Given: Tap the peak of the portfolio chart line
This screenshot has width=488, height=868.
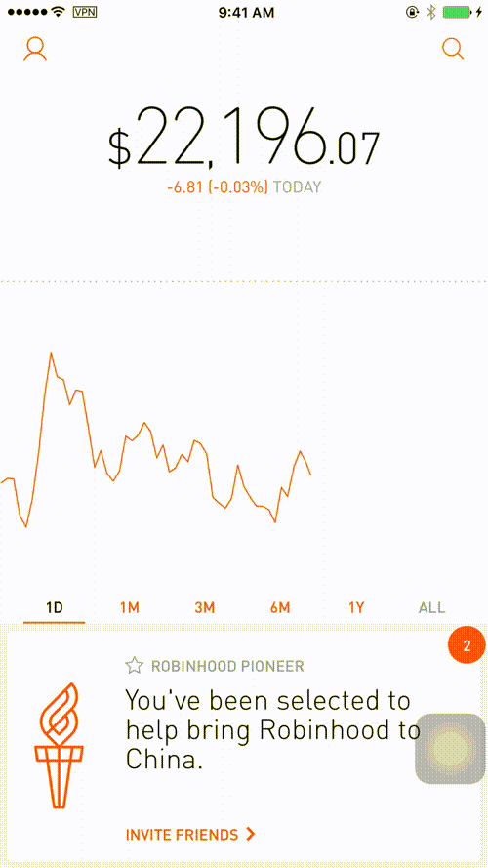Looking at the screenshot, I should click(x=51, y=353).
